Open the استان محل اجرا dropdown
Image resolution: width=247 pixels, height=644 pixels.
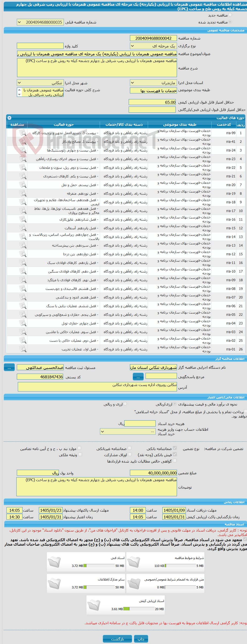pos(153,83)
